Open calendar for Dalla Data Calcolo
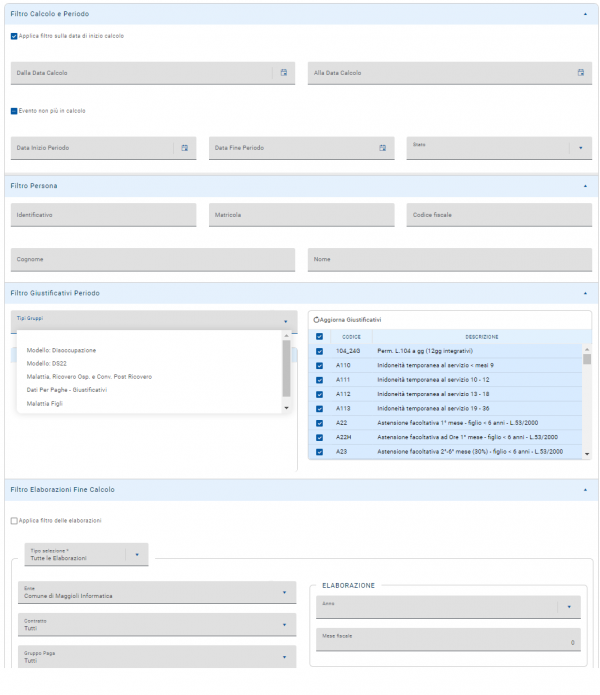The width and height of the screenshot is (600, 695). [284, 73]
